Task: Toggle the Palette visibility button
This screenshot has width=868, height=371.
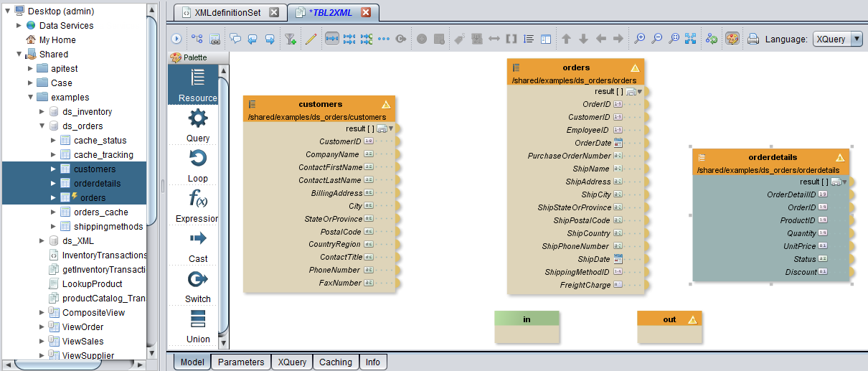Action: [x=732, y=39]
